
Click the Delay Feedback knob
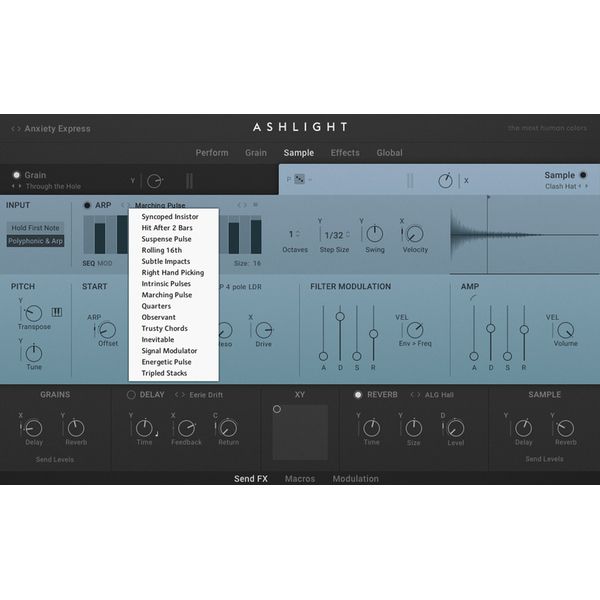(186, 428)
